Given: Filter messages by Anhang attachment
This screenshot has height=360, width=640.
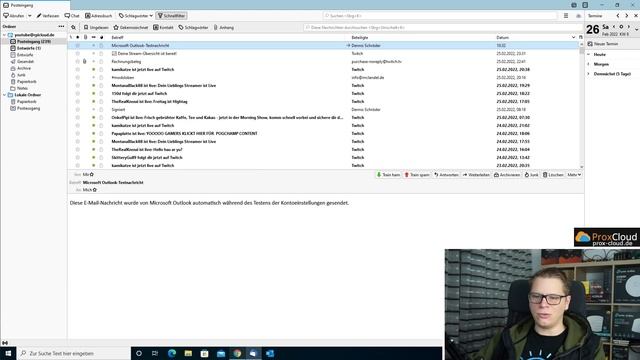Looking at the screenshot, I should point(224,27).
